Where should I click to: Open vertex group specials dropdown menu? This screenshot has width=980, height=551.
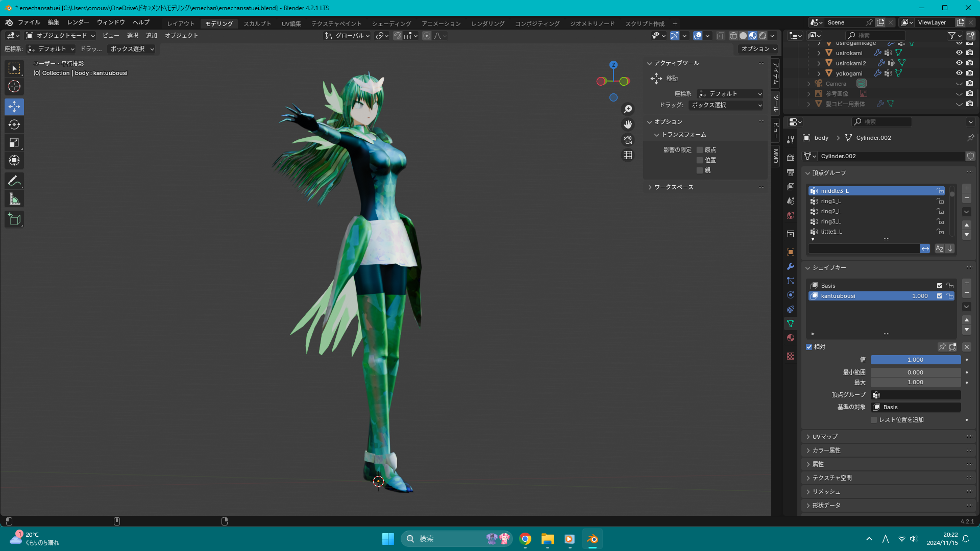coord(967,212)
